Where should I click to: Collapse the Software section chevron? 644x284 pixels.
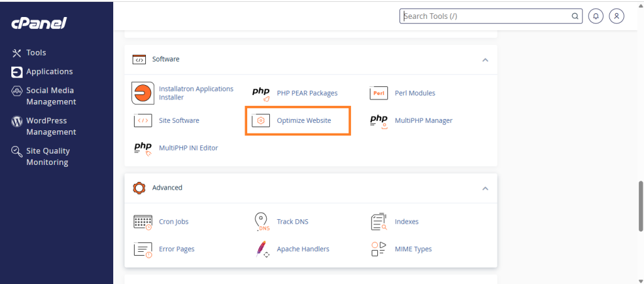coord(485,60)
